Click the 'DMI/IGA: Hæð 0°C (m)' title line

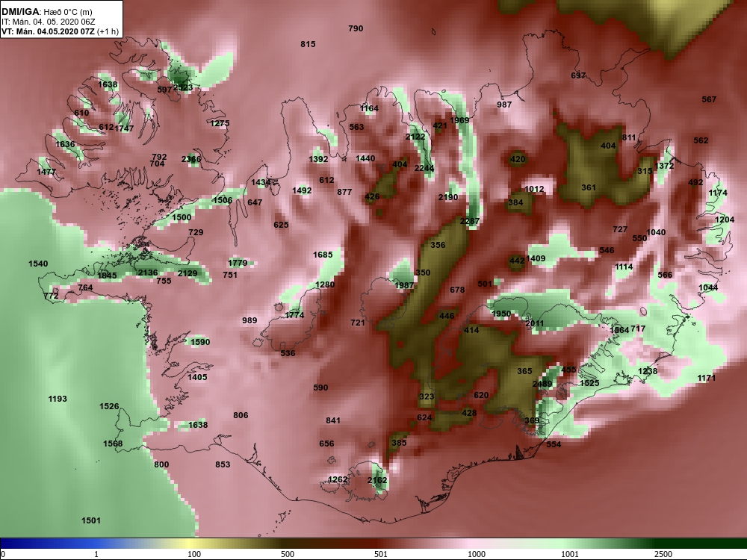46,12
